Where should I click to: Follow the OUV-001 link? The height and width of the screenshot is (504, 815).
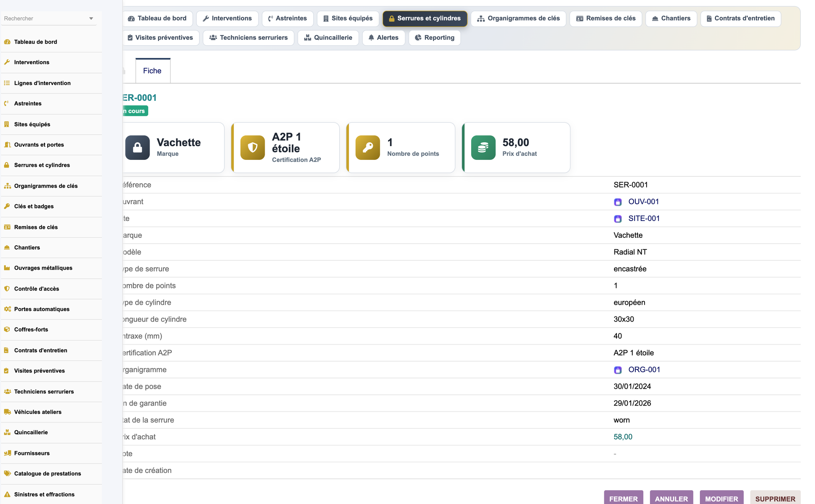[x=644, y=202]
